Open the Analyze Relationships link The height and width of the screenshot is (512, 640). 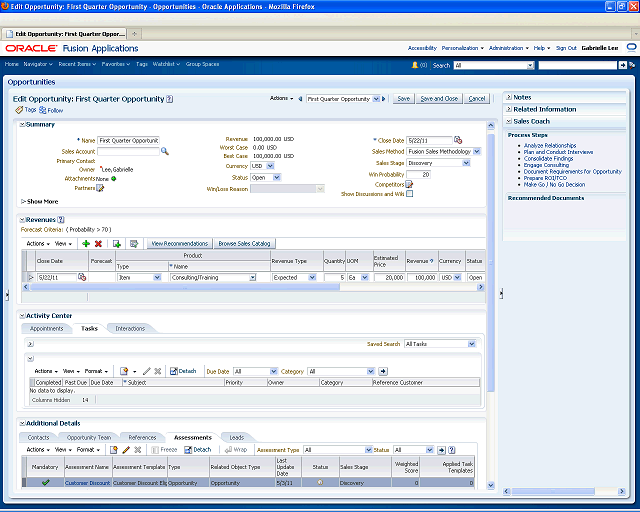(x=550, y=145)
